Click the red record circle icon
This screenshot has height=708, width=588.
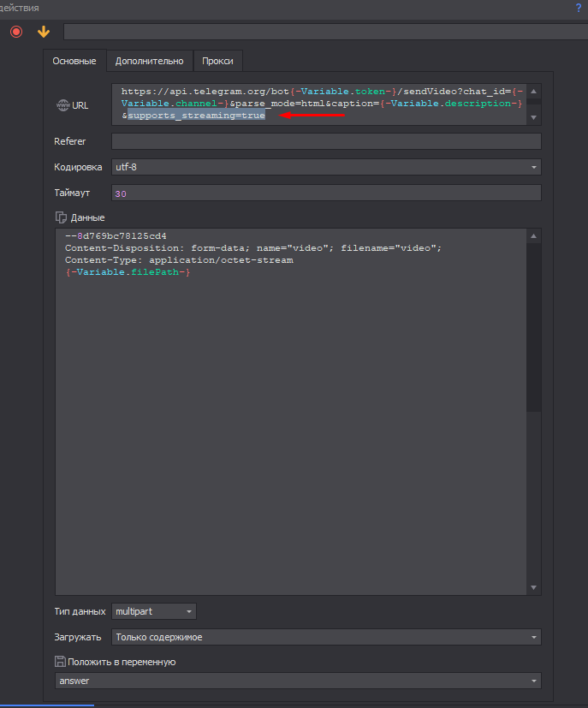coord(16,32)
